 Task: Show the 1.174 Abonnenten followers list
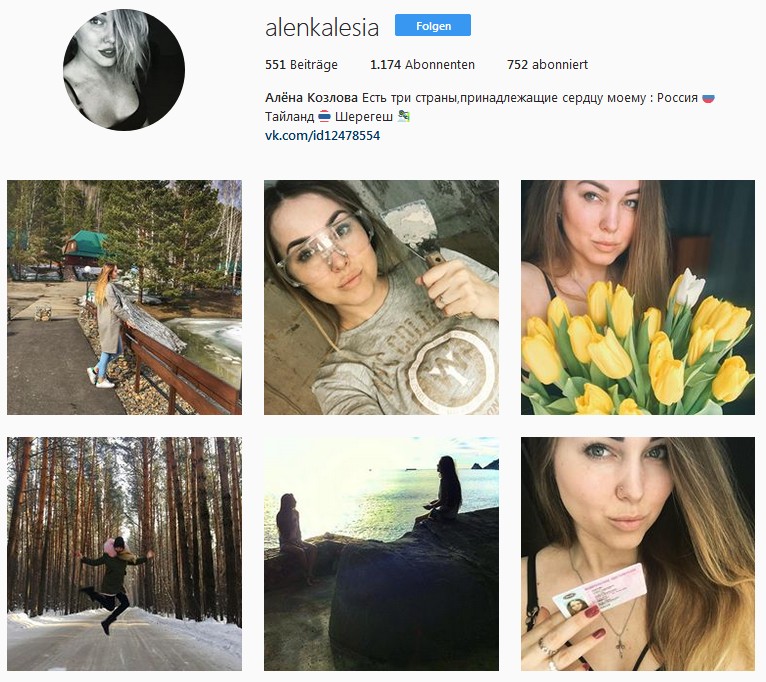[x=422, y=64]
